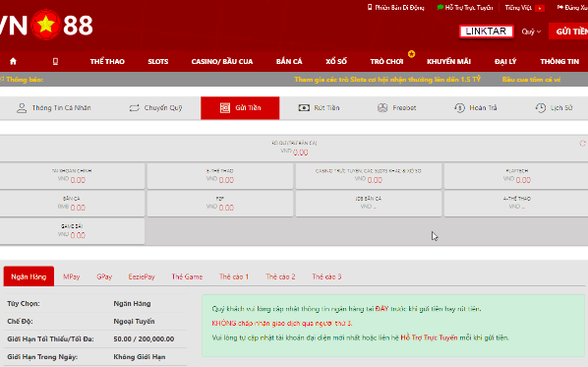The image size is (588, 367).
Task: Click the Hỗ Trợ Trực Tuyến link in notice
Action: pos(429,337)
